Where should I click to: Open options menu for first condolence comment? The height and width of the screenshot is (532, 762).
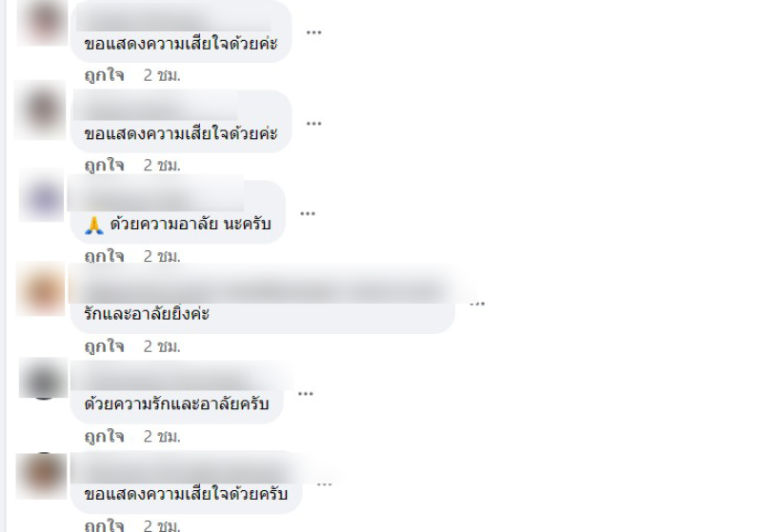313,32
